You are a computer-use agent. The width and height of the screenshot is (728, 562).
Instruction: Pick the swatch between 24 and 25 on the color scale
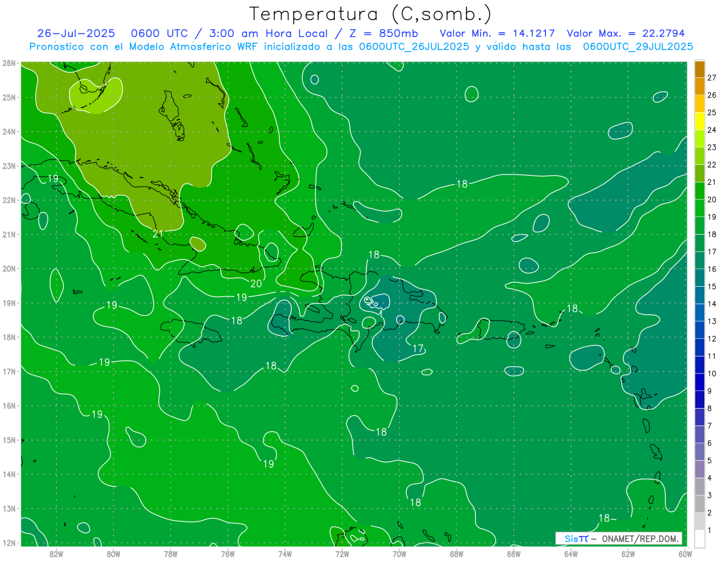699,121
